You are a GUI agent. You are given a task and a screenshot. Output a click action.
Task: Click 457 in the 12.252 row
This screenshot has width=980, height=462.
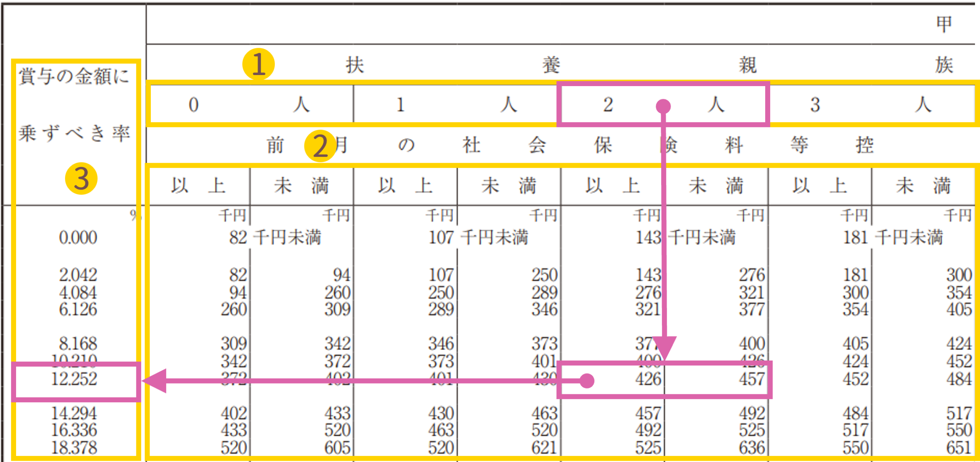point(752,379)
